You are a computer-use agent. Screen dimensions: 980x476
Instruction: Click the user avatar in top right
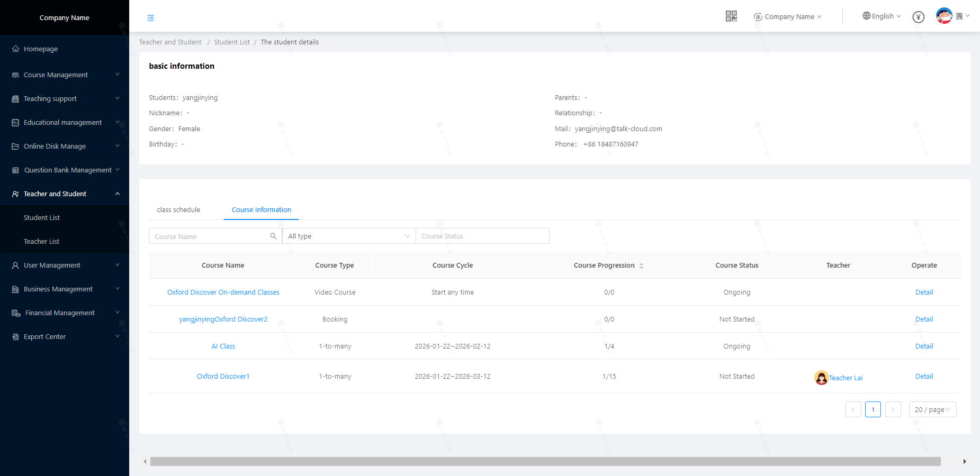(944, 16)
